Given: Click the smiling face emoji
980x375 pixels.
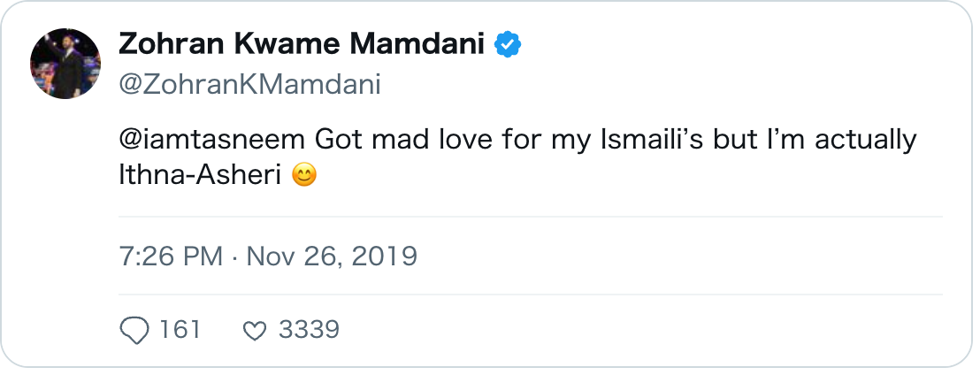Looking at the screenshot, I should pyautogui.click(x=304, y=177).
